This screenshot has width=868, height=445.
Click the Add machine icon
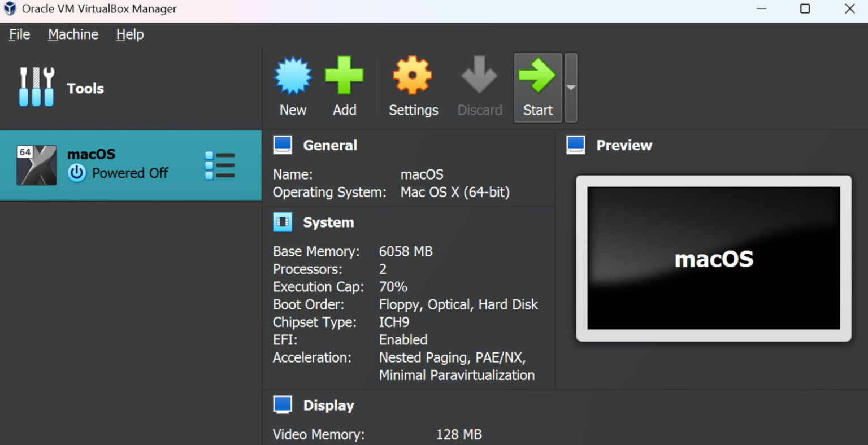[344, 76]
